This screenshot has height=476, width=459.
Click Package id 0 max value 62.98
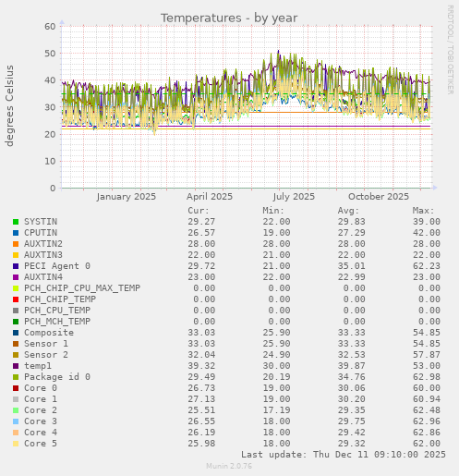(427, 377)
